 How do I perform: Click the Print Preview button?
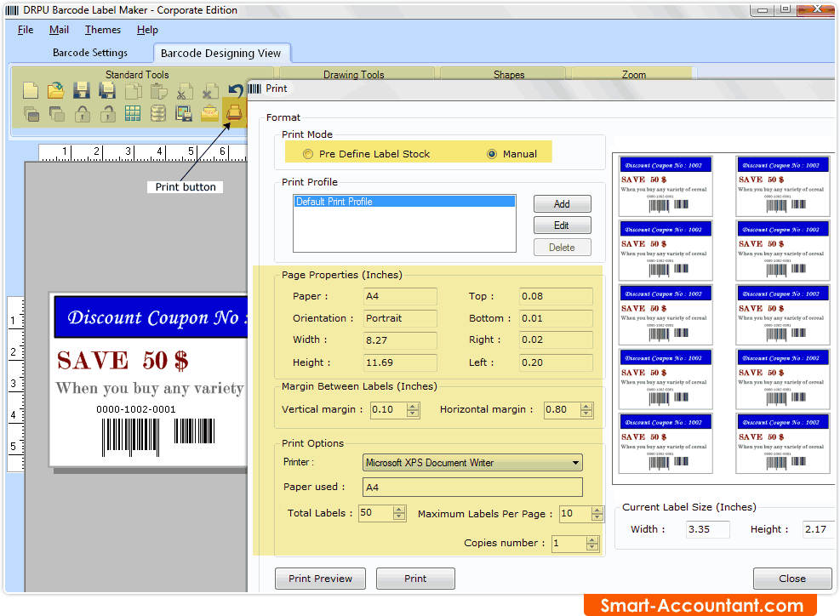[x=320, y=579]
